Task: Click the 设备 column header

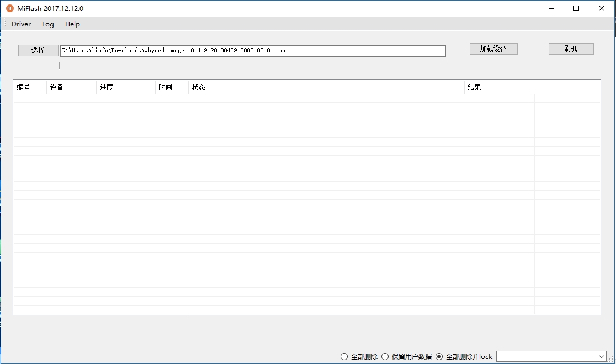Action: pyautogui.click(x=72, y=87)
